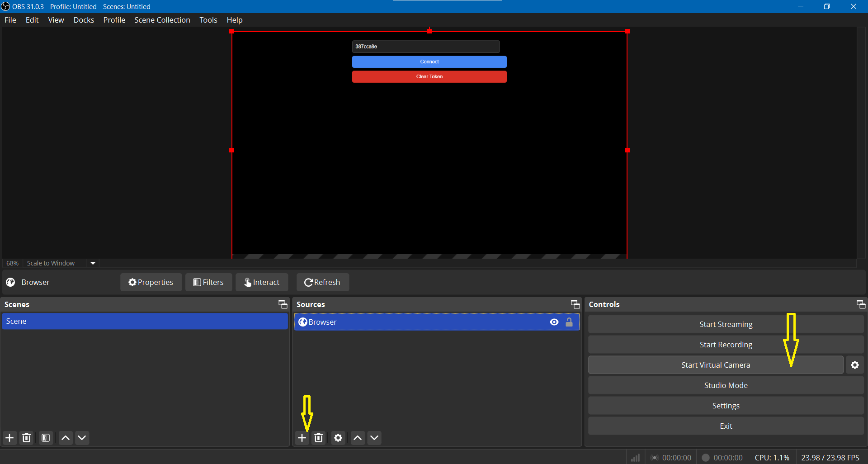Toggle lock on Browser source
The width and height of the screenshot is (868, 464).
click(569, 322)
